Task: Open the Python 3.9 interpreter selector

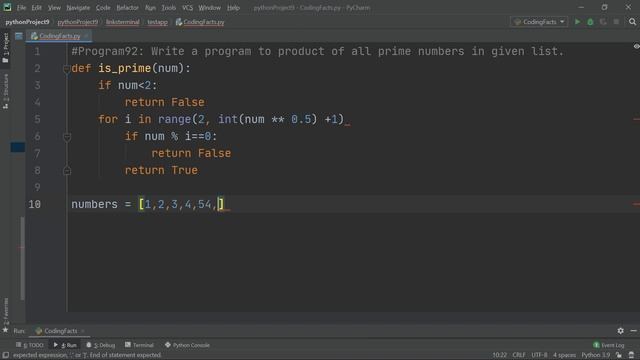Action: pos(596,355)
